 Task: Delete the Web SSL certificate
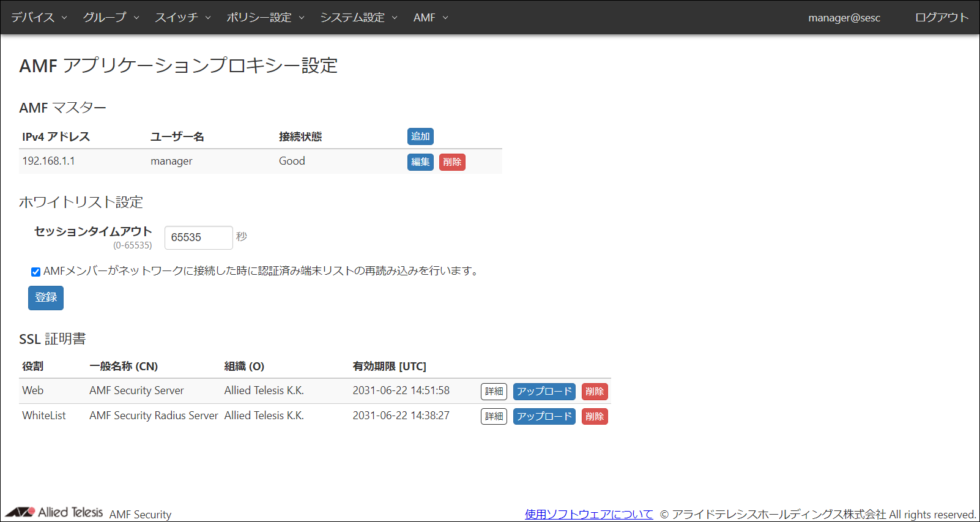(594, 392)
